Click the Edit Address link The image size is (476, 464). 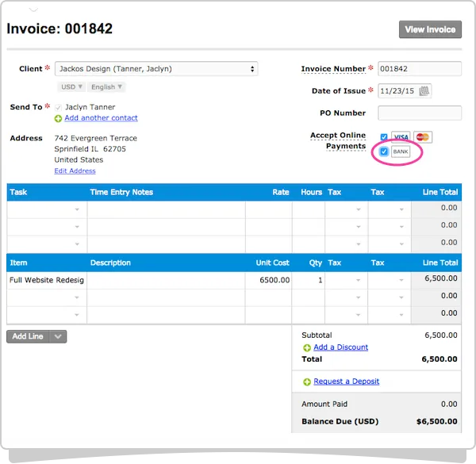point(75,171)
